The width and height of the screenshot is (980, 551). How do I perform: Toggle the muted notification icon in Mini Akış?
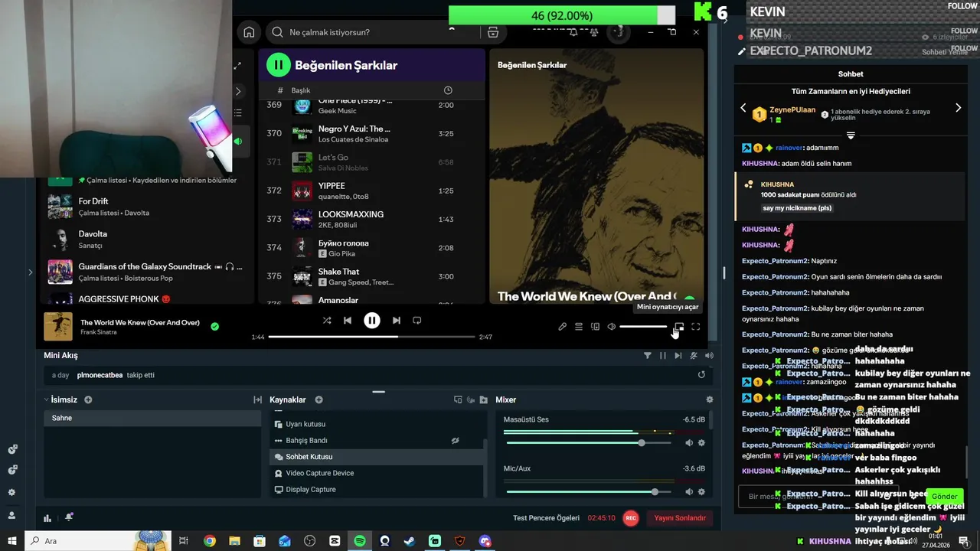point(694,355)
